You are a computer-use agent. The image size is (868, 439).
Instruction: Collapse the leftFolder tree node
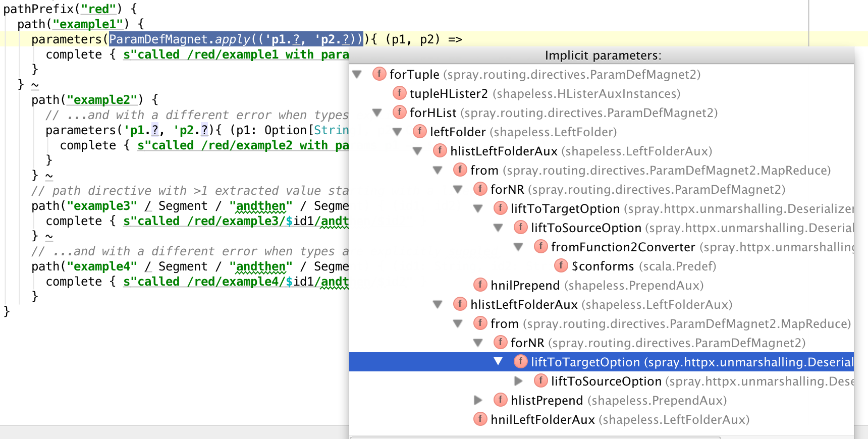[398, 132]
